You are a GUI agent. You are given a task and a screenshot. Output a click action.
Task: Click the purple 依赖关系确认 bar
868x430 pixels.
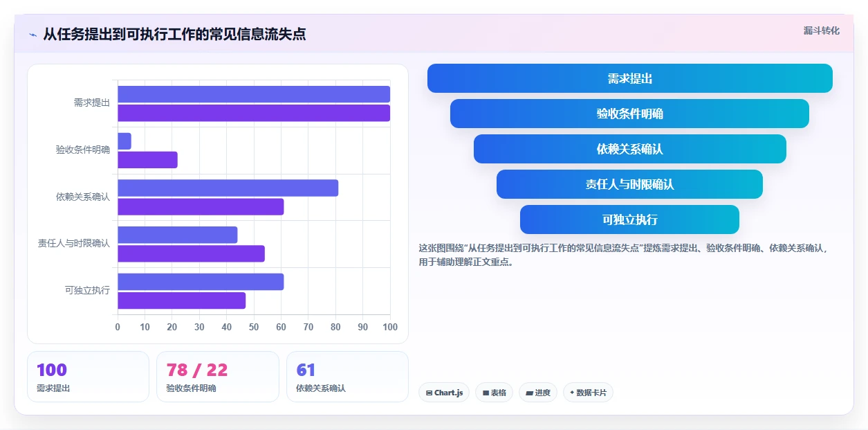(201, 206)
